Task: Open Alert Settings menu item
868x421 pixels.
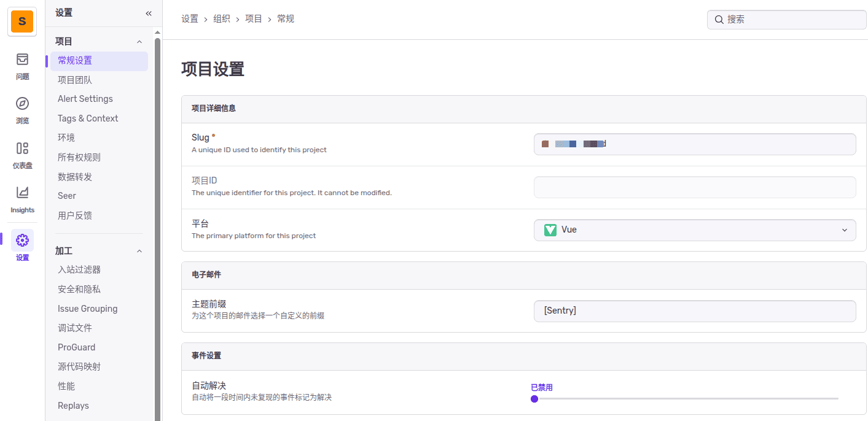Action: pyautogui.click(x=85, y=99)
